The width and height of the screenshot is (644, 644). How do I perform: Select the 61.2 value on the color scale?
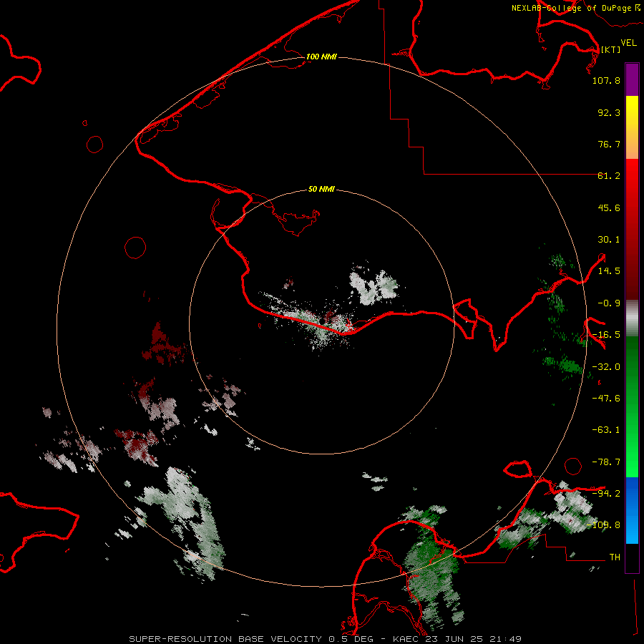click(x=609, y=176)
